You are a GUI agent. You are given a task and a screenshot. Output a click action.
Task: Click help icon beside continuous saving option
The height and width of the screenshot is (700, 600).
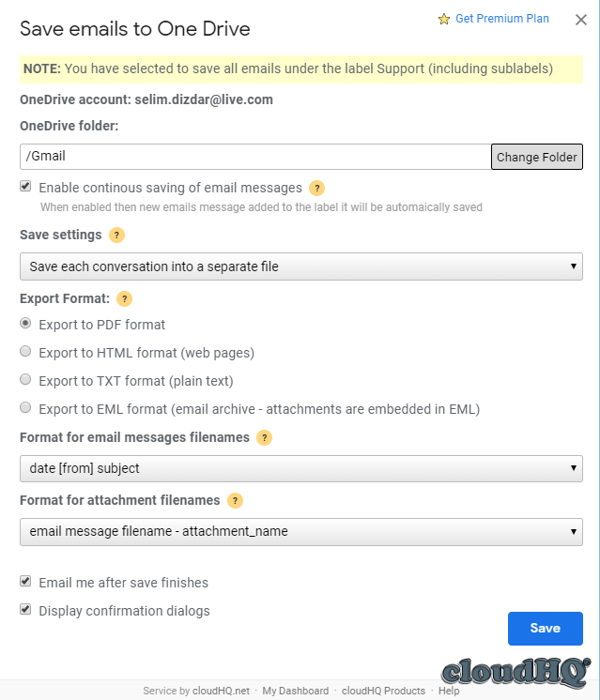point(317,188)
